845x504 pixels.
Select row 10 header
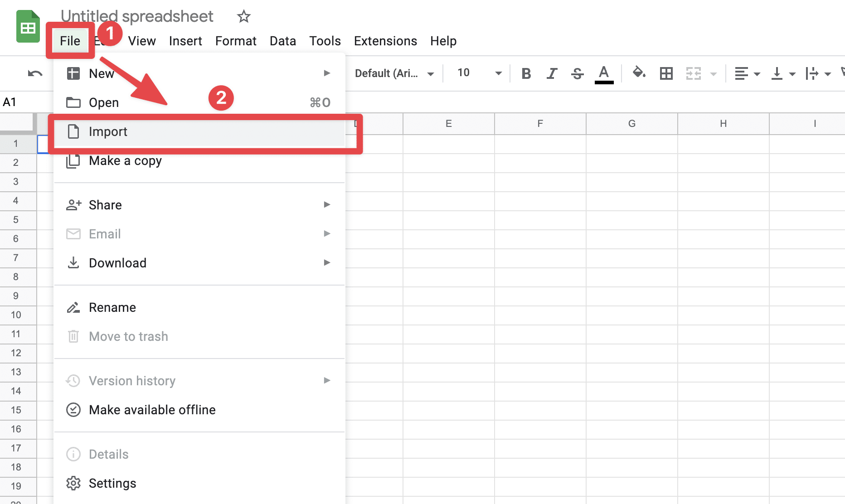click(18, 315)
